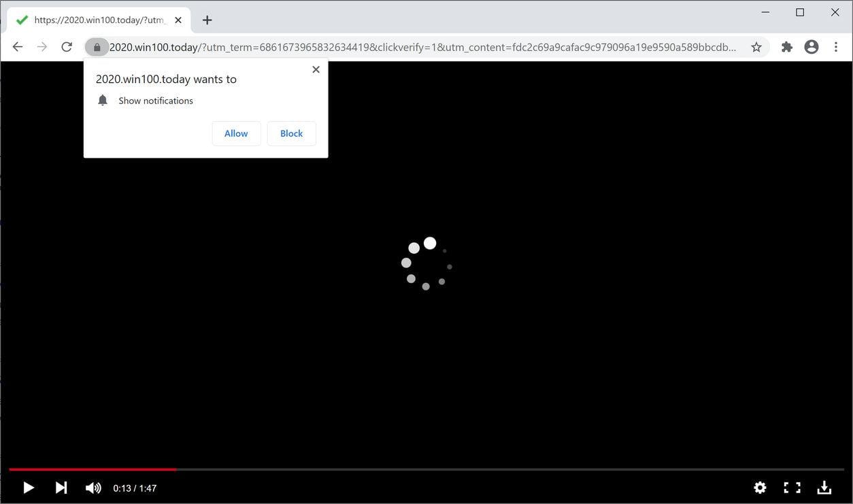The image size is (853, 504).
Task: Allow notifications from 2020.win100.today
Action: pyautogui.click(x=236, y=133)
